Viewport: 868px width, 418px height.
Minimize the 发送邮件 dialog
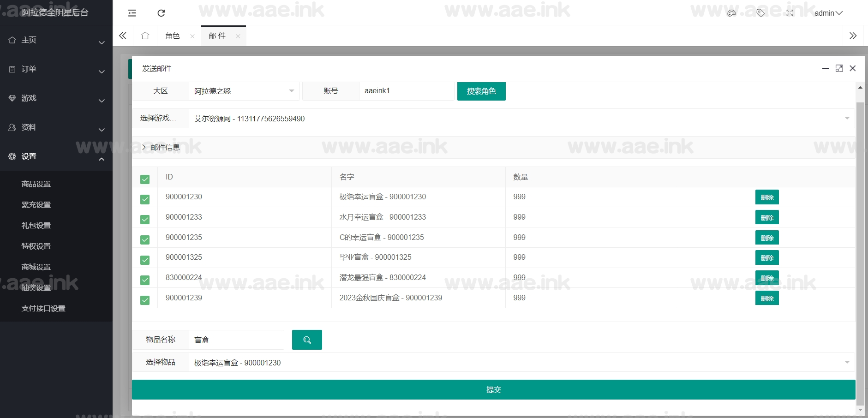(826, 68)
